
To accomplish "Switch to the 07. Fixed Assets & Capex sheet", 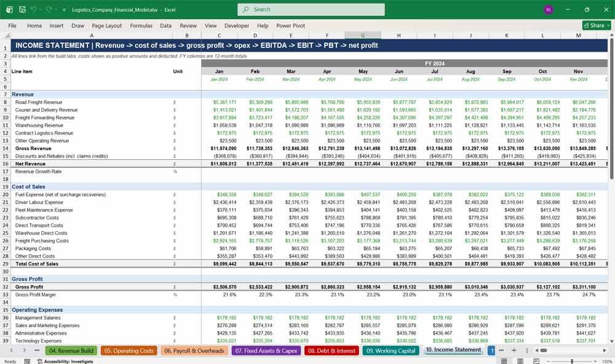I will pos(266,350).
